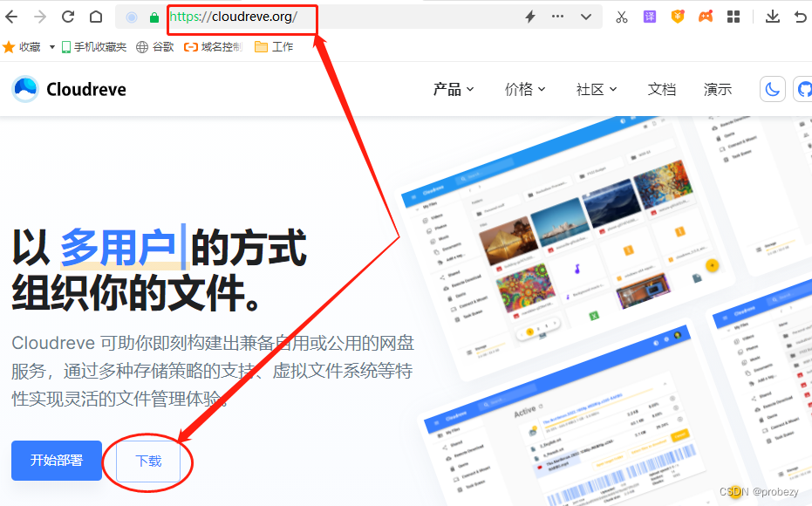Click the circled 下载 button
This screenshot has width=812, height=506.
(x=148, y=461)
